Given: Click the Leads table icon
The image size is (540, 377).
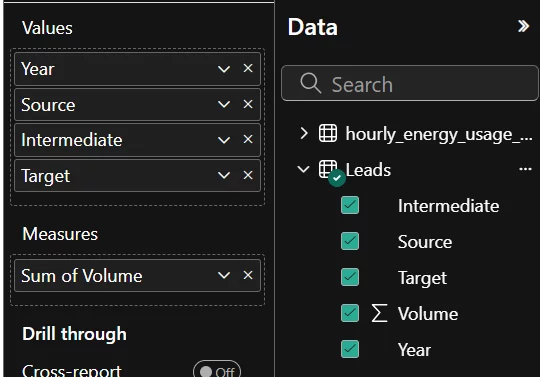Looking at the screenshot, I should click(328, 169).
